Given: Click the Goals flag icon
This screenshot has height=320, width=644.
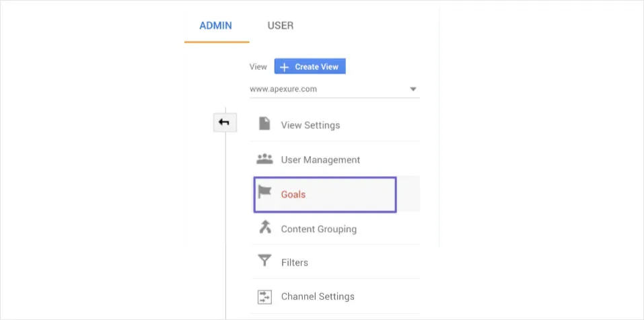Looking at the screenshot, I should coord(264,192).
